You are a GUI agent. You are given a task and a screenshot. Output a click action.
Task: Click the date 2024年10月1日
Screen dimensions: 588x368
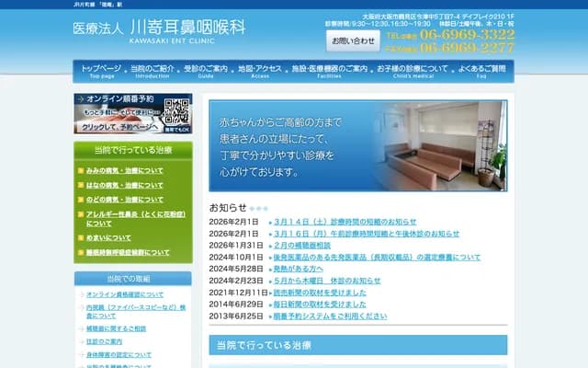(236, 258)
